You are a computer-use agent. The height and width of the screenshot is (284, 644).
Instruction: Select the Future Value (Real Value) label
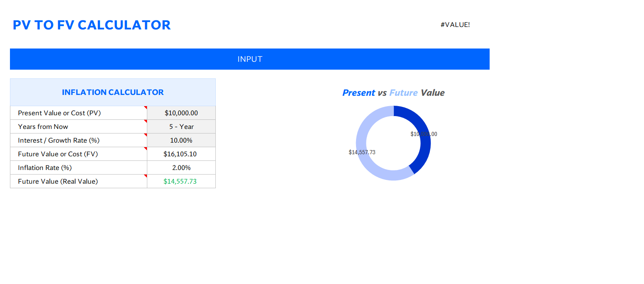click(x=58, y=181)
